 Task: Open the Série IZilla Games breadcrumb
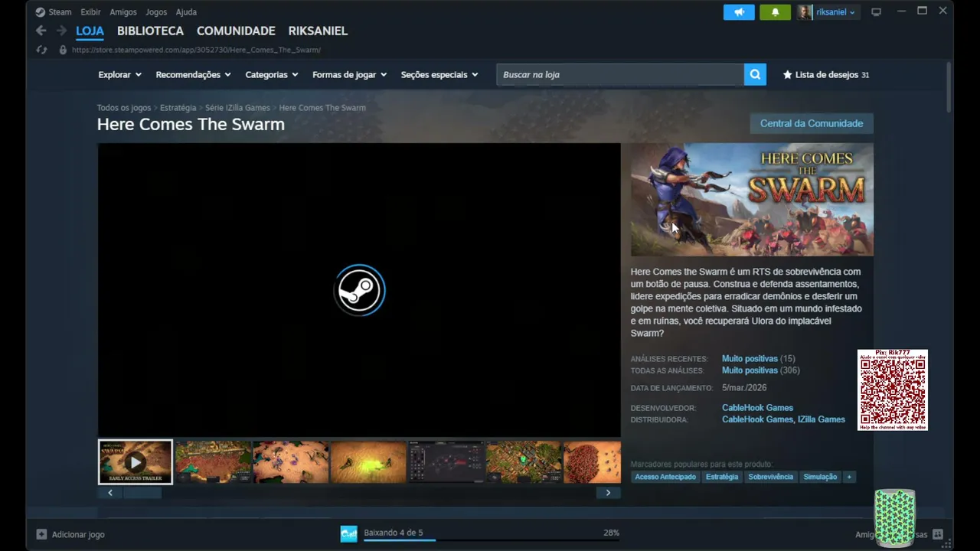237,108
